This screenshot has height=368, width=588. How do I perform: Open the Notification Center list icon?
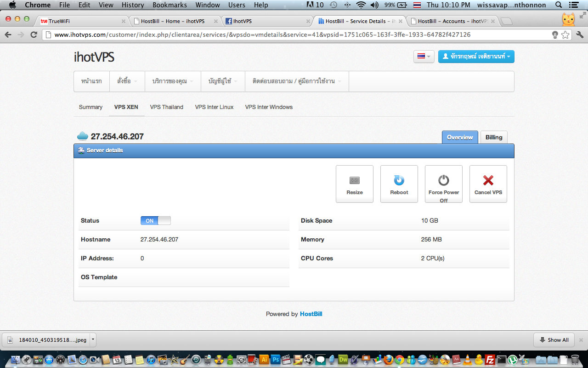pos(574,5)
